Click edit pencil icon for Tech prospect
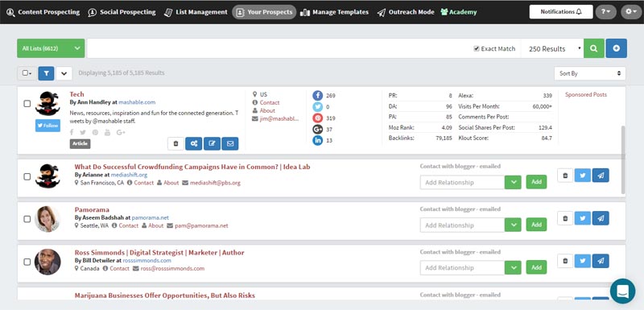644x310 pixels. coord(212,143)
